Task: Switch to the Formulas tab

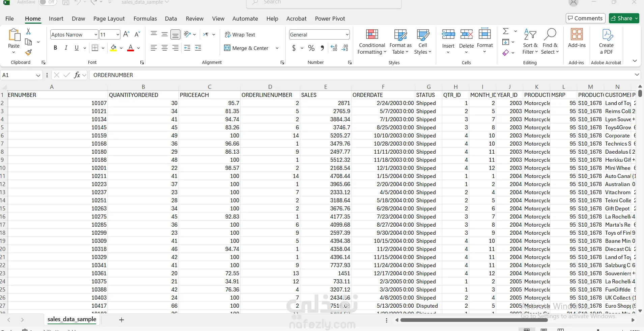Action: (145, 19)
